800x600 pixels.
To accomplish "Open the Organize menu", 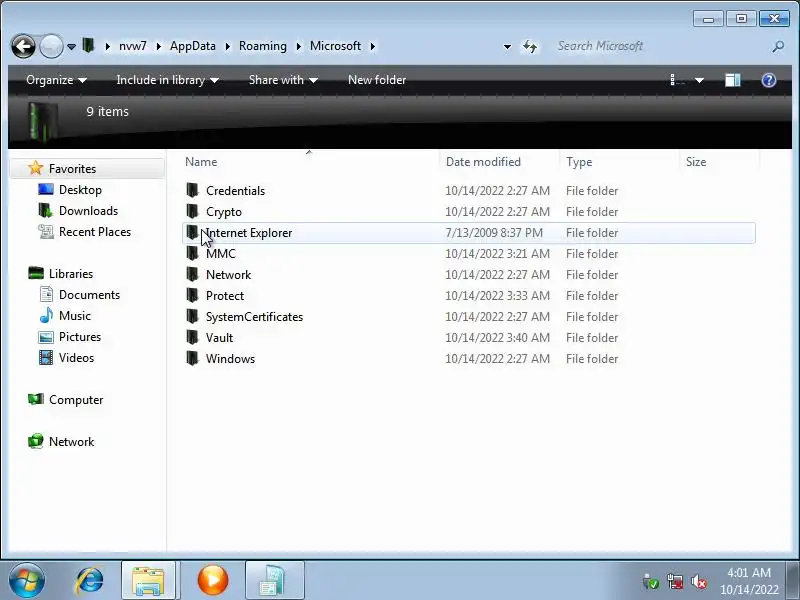I will (56, 80).
